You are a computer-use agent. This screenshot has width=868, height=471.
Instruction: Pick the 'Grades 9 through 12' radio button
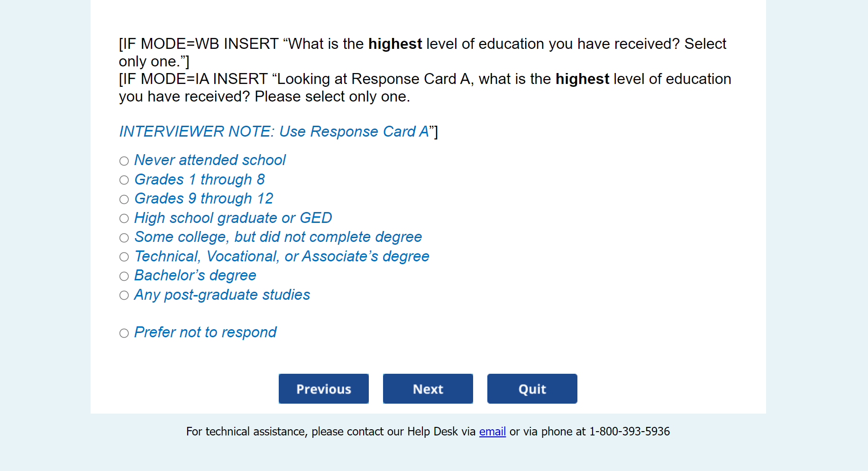pyautogui.click(x=124, y=200)
